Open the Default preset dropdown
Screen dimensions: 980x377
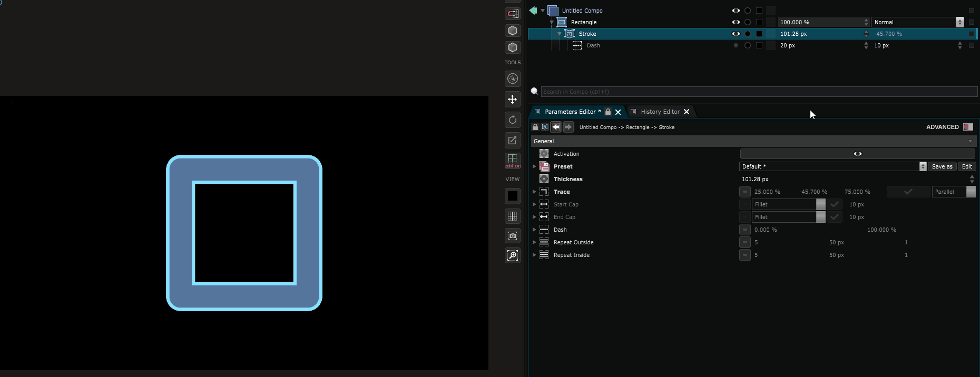click(832, 166)
